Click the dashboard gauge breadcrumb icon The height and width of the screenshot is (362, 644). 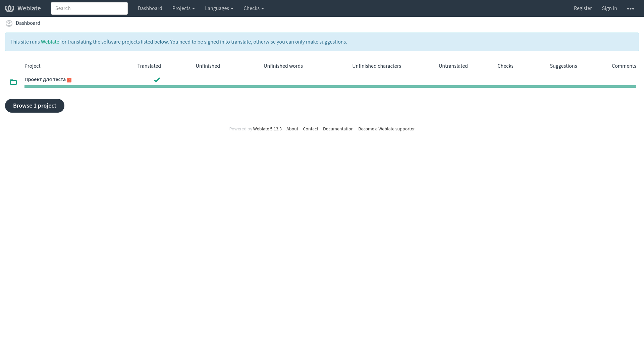9,23
